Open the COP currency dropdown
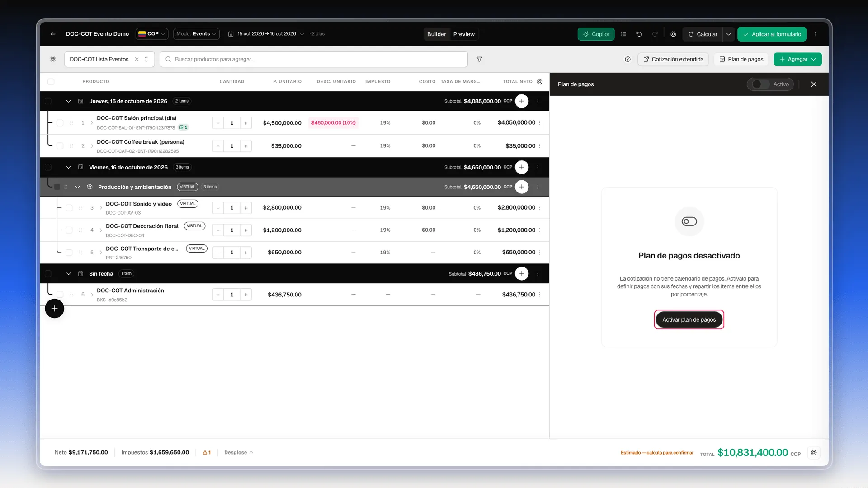 pos(152,34)
